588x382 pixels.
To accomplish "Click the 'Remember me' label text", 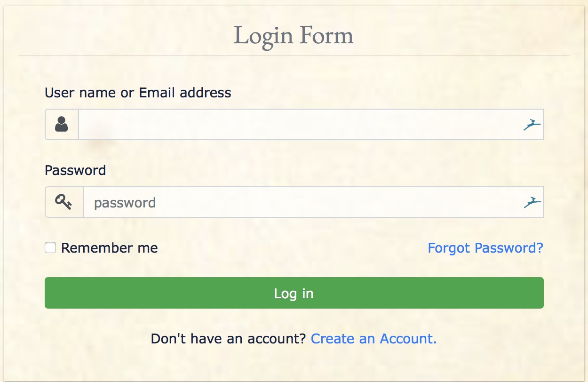I will point(110,248).
